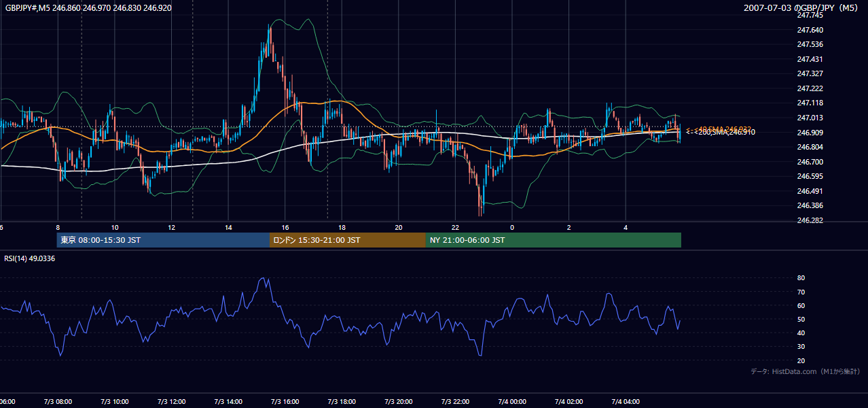Select the NY 21:00-06:00 JST session bar

click(554, 240)
